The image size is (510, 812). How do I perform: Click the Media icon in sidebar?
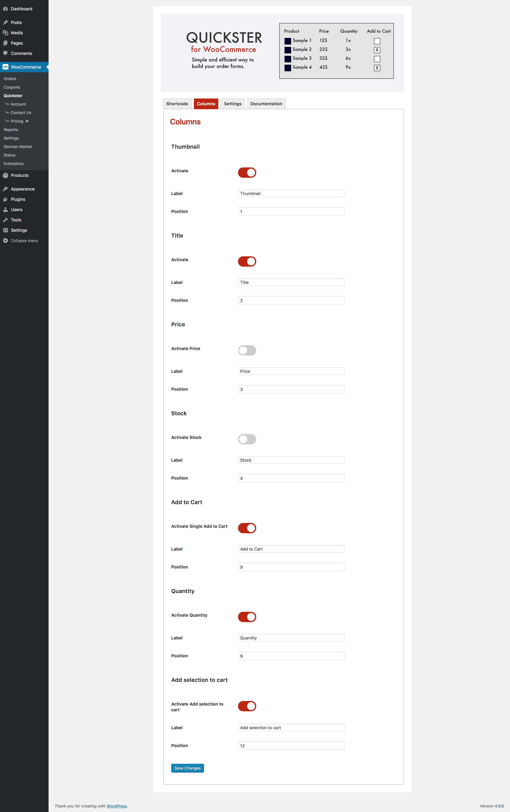[x=5, y=33]
